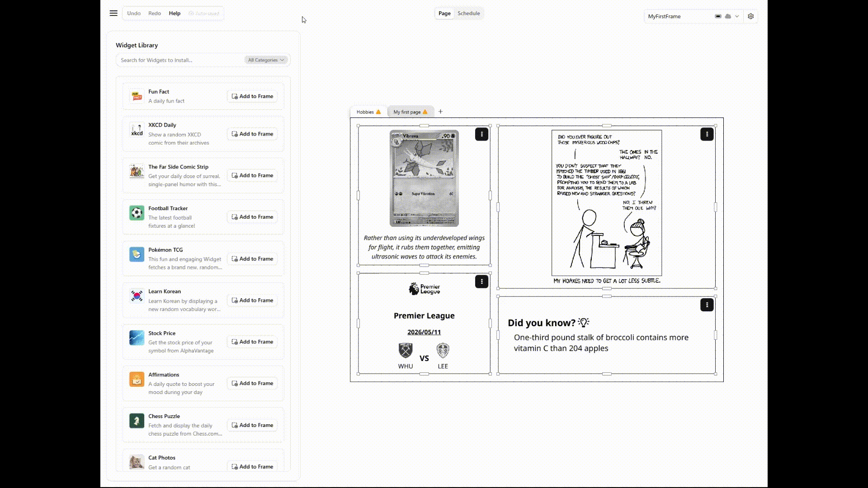Screen dimensions: 868x488
Task: Add Chess Puzzle widget to frame
Action: point(252,425)
